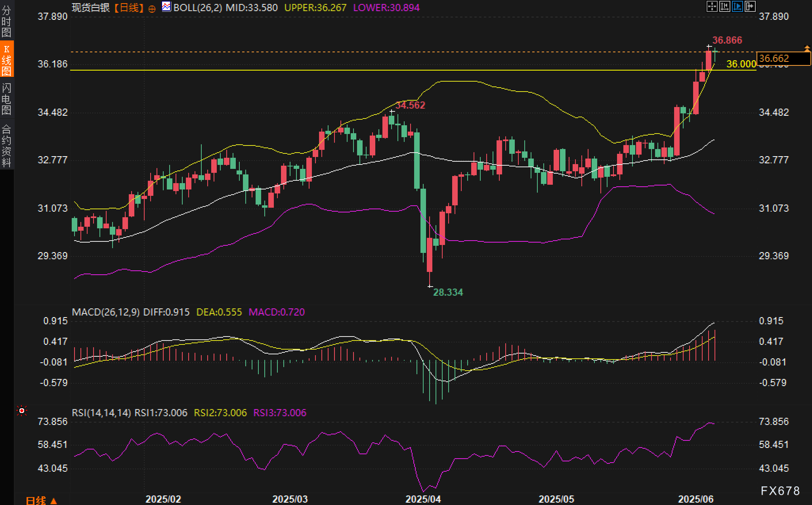Open the 闪电图 sidebar tab
Viewport: 812px width, 505px height.
[x=6, y=98]
